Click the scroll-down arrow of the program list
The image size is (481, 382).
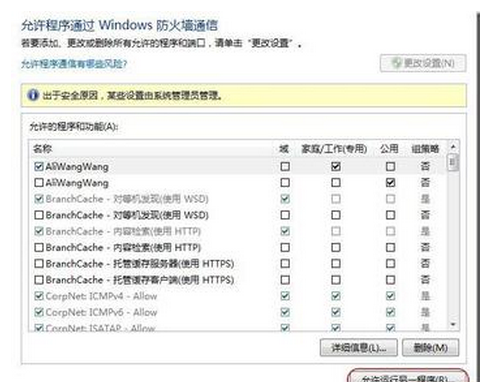pos(453,324)
